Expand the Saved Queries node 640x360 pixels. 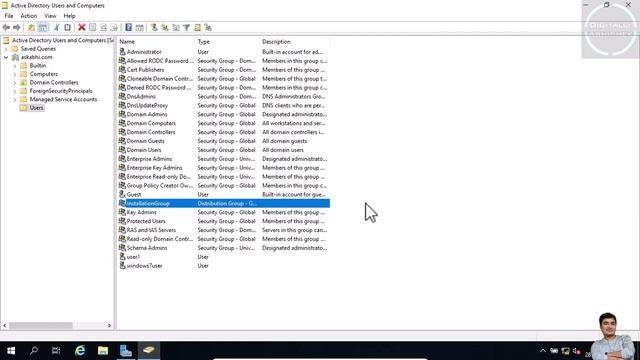pos(6,49)
